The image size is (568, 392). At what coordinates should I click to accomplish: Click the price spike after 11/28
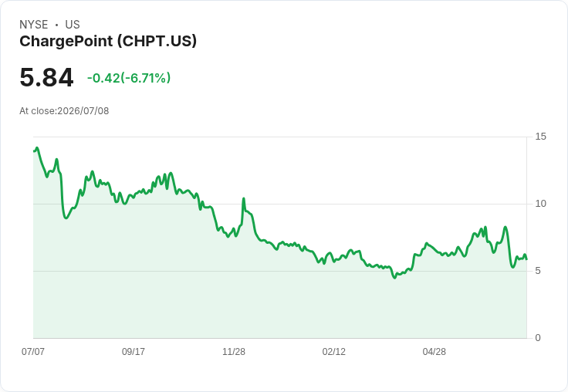pyautogui.click(x=244, y=198)
